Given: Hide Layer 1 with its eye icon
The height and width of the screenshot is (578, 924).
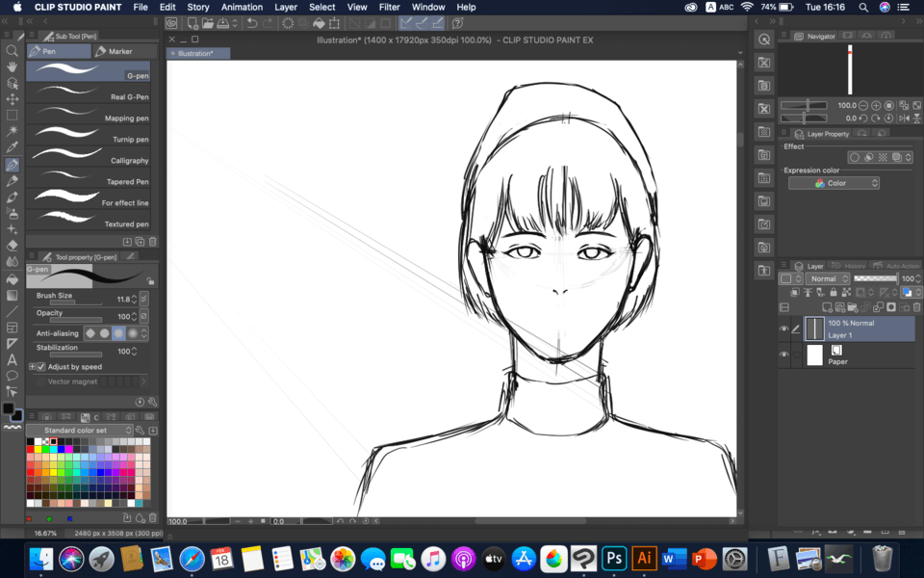Looking at the screenshot, I should coord(783,329).
